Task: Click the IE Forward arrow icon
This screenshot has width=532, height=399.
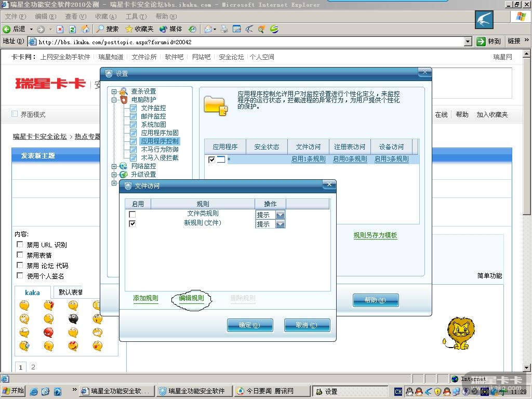Action: pos(41,29)
